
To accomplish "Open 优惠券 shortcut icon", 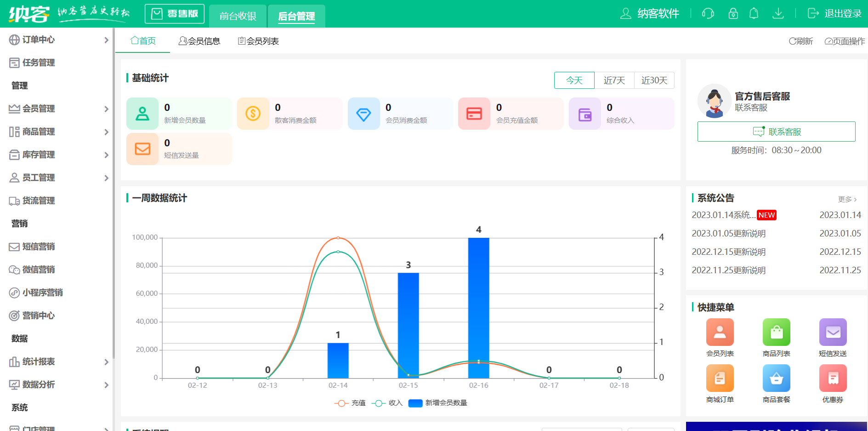I will click(x=833, y=378).
